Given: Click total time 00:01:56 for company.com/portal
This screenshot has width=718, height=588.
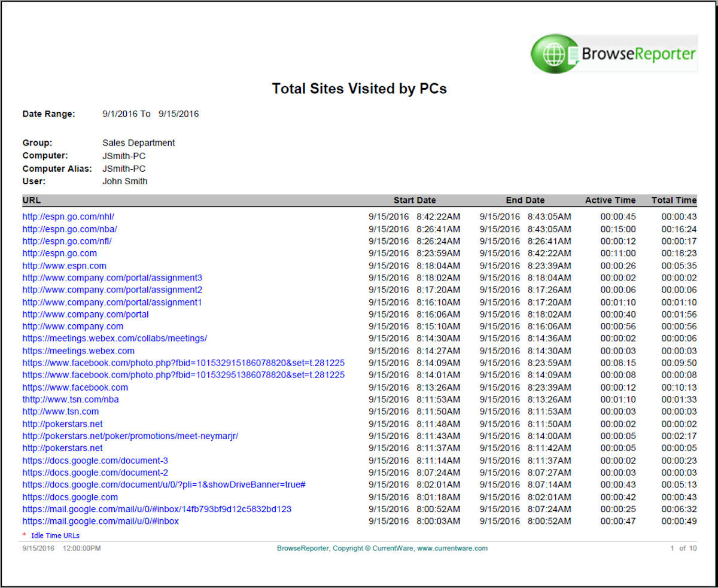Looking at the screenshot, I should pyautogui.click(x=679, y=314).
